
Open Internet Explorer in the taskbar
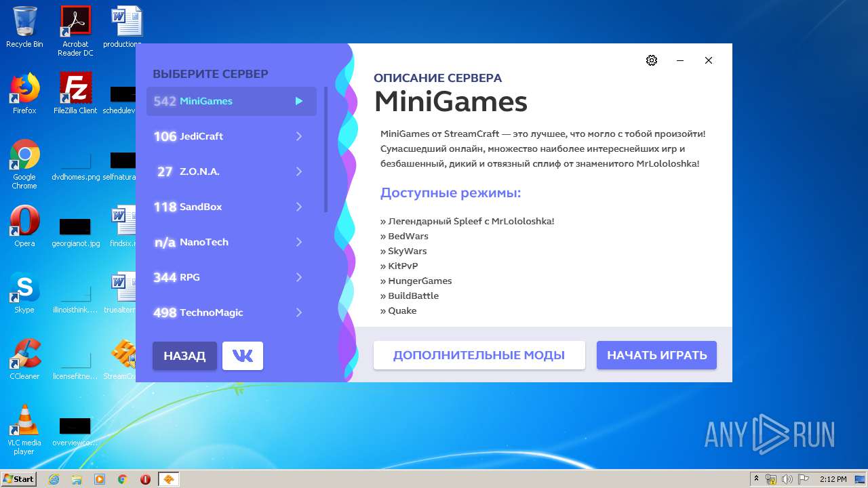pyautogui.click(x=54, y=479)
